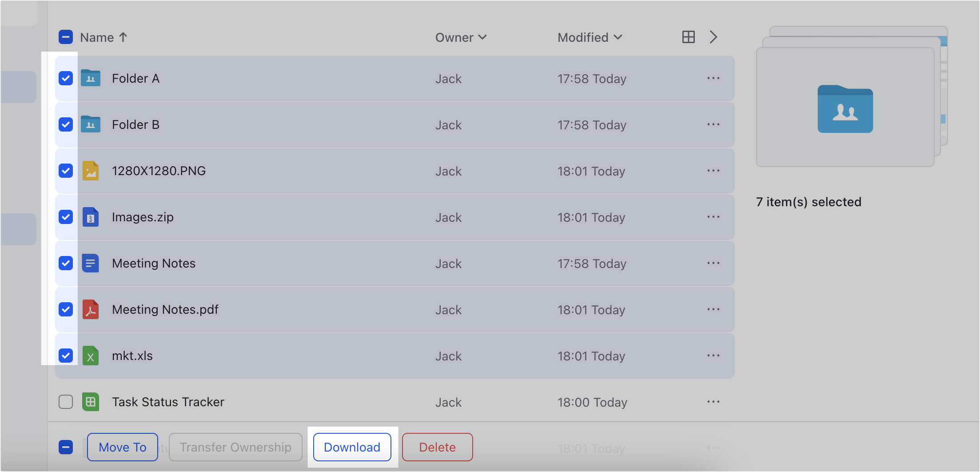Open more actions for Folder B
This screenshot has height=472, width=980.
tap(713, 124)
